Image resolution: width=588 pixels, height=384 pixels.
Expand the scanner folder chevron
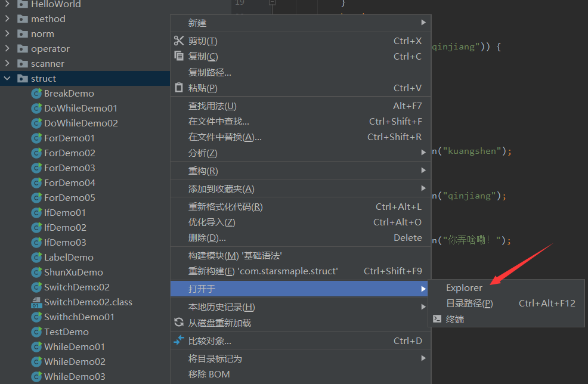click(7, 63)
